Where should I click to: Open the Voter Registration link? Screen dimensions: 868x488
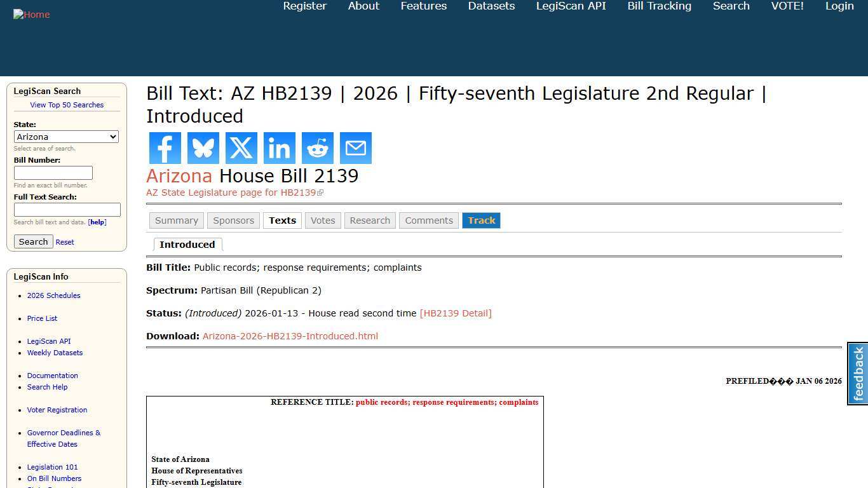[57, 410]
